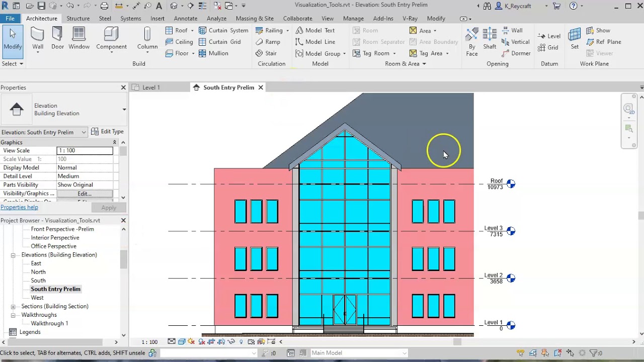Click the Set work plane tool
The height and width of the screenshot is (362, 644).
[575, 39]
